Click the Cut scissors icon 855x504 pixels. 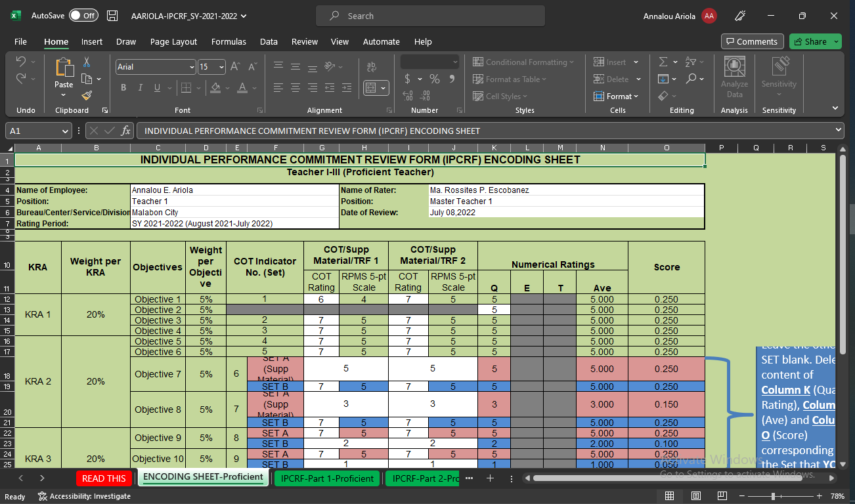coord(86,63)
